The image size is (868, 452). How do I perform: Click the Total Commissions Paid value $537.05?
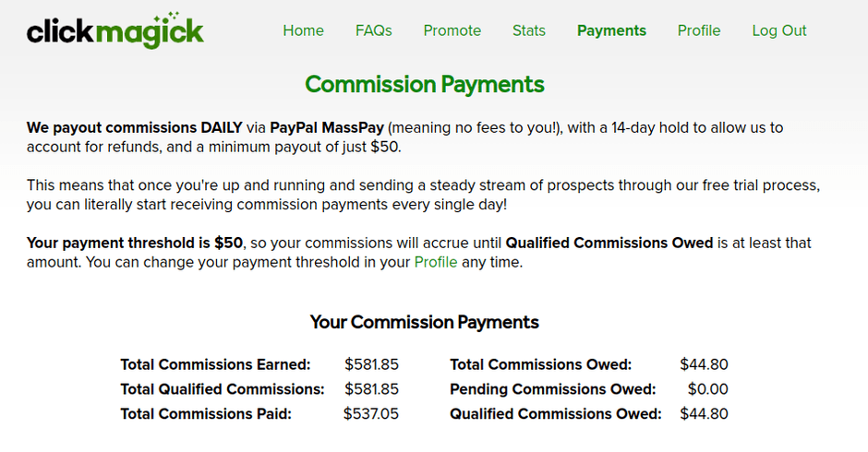point(371,414)
